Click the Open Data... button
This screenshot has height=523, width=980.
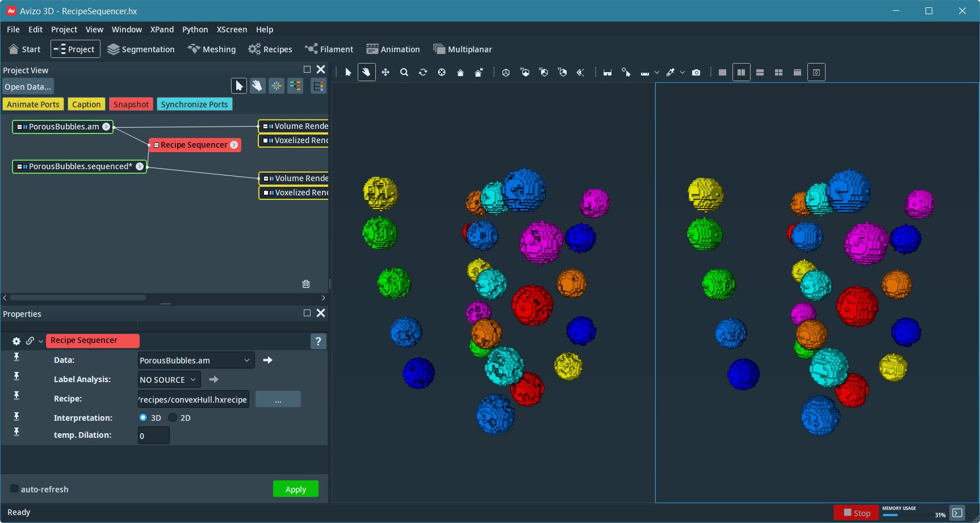coord(28,87)
